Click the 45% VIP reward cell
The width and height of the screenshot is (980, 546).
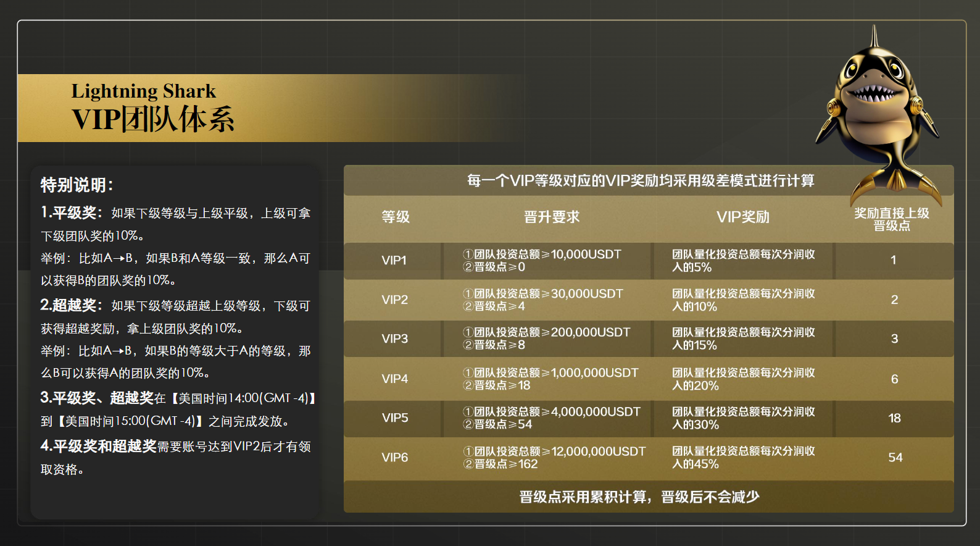pyautogui.click(x=743, y=458)
